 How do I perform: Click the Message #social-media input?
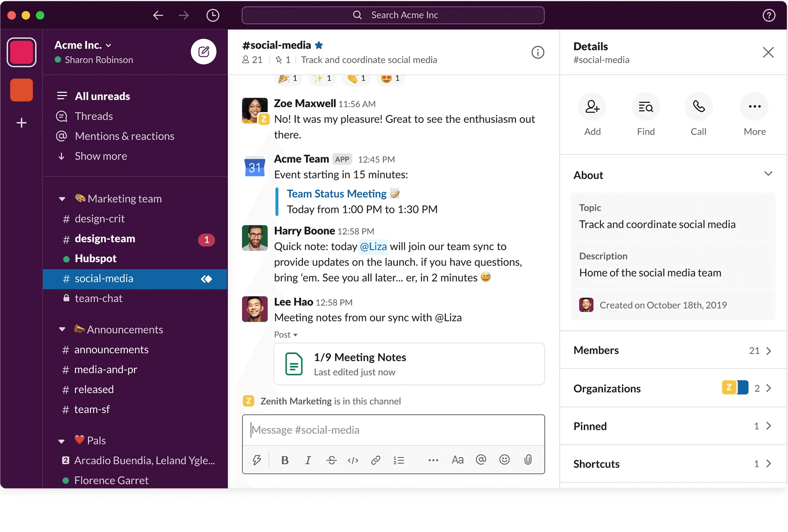pos(394,430)
